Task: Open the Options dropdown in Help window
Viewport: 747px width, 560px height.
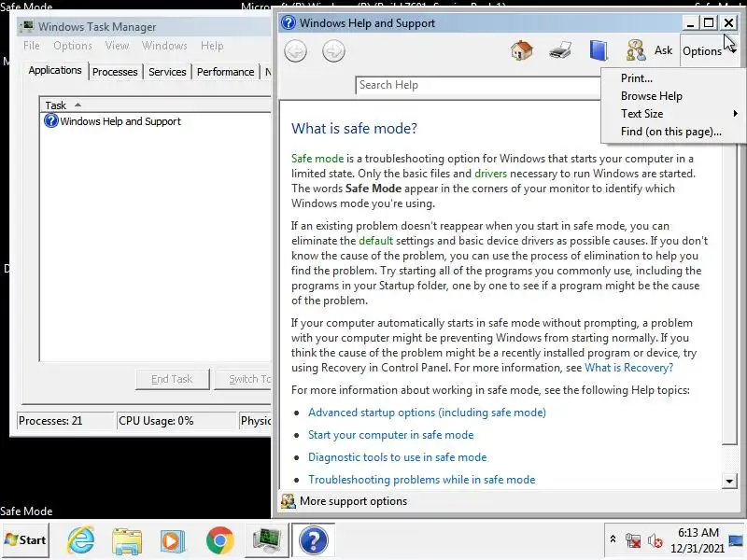Action: pos(709,51)
